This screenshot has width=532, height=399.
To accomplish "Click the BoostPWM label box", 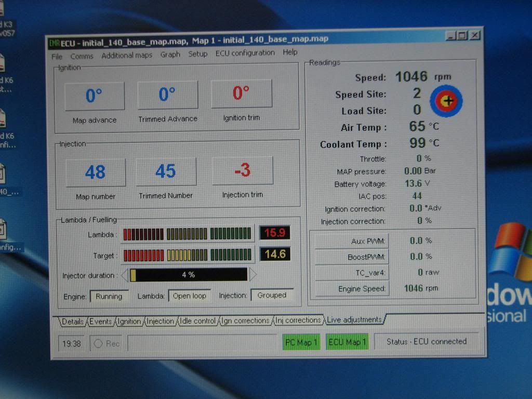I will tap(352, 257).
